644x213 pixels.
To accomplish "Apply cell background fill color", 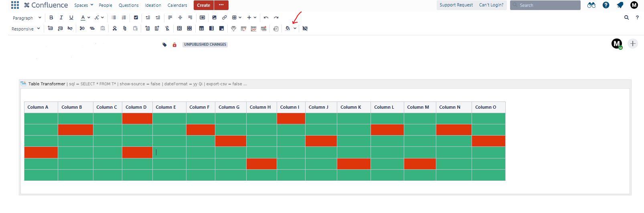I will [x=288, y=28].
